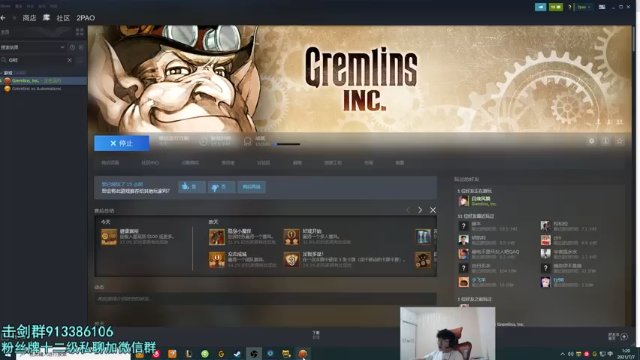This screenshot has height=360, width=640.
Task: Select Gremlins, Inc. in the library list
Action: [x=43, y=81]
